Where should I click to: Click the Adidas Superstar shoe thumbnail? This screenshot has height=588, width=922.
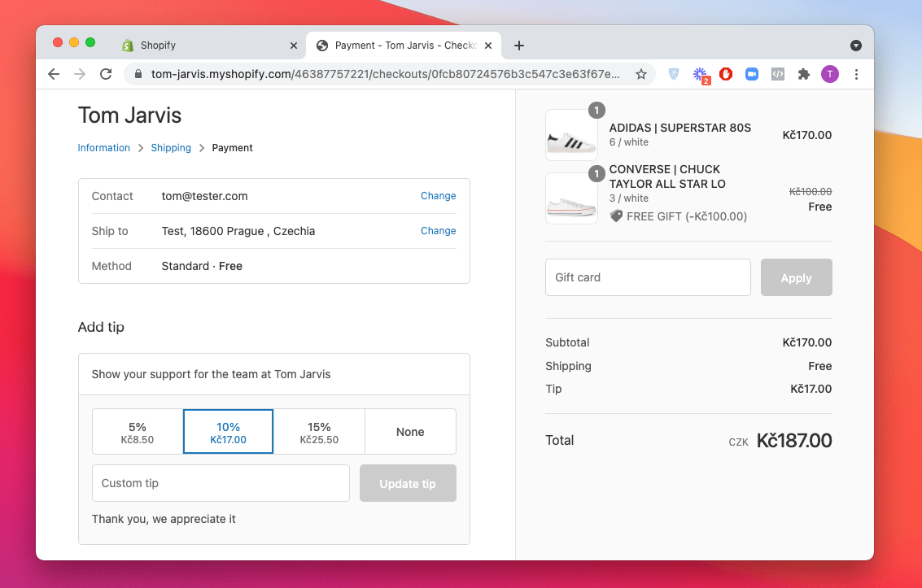pyautogui.click(x=571, y=135)
